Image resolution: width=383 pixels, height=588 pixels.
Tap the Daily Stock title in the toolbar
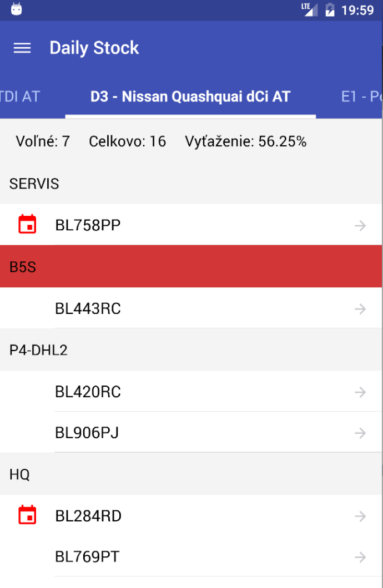(94, 48)
